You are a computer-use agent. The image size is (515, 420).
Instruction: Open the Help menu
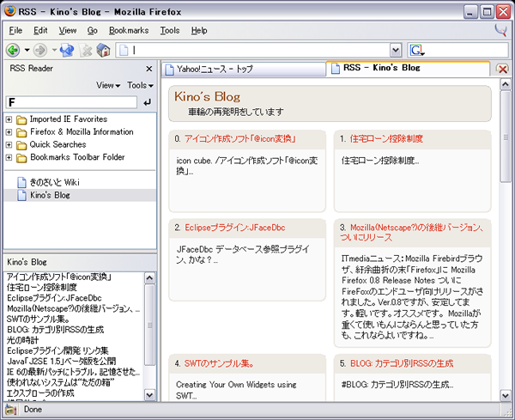coord(199,31)
